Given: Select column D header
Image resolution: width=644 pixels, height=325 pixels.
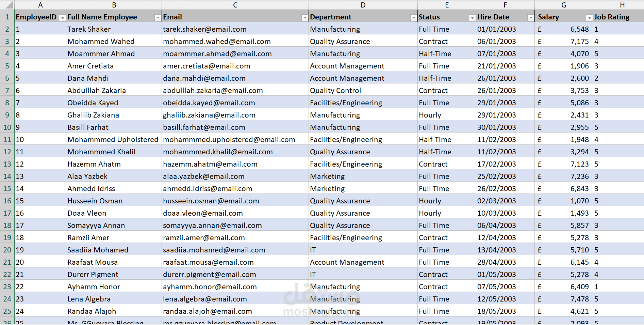Looking at the screenshot, I should pos(363,5).
